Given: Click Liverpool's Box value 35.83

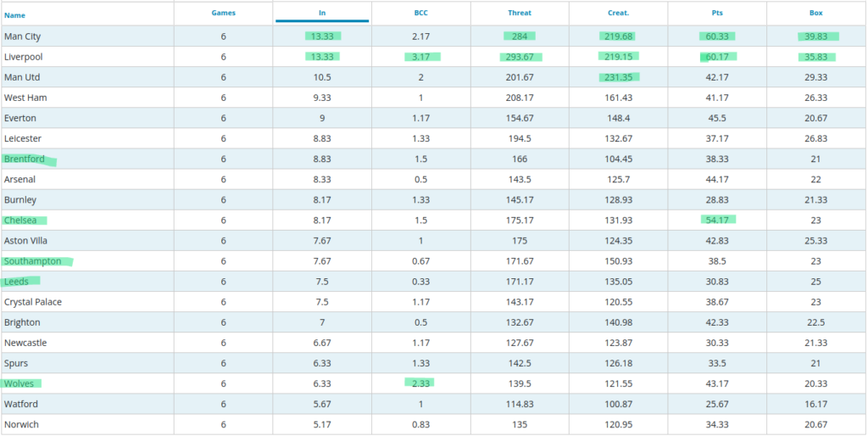Looking at the screenshot, I should tap(816, 57).
